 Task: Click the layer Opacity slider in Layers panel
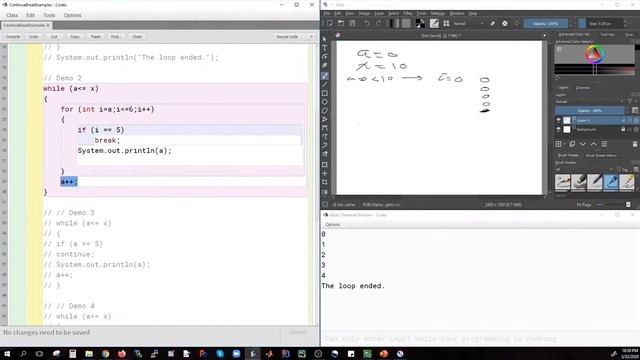point(589,111)
